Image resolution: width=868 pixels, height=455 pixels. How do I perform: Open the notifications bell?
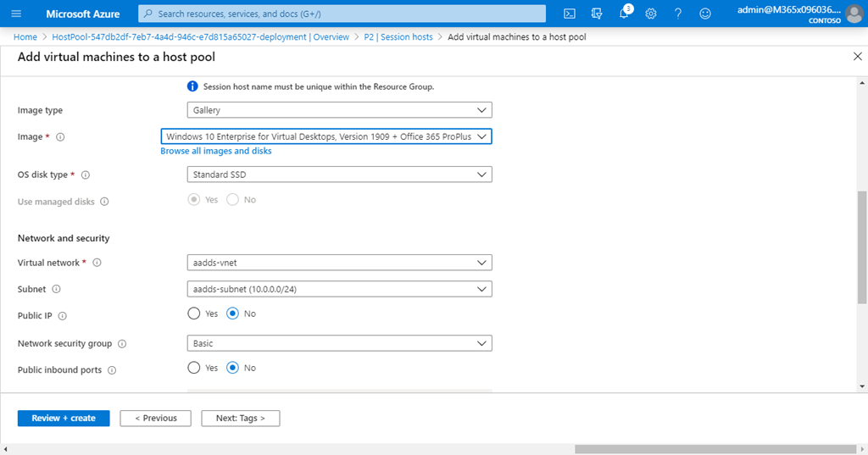(x=624, y=14)
